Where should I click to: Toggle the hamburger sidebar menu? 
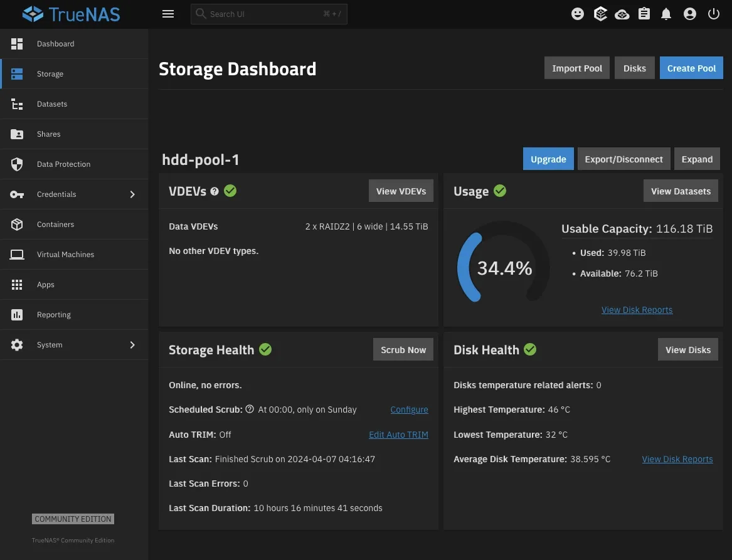coord(168,14)
